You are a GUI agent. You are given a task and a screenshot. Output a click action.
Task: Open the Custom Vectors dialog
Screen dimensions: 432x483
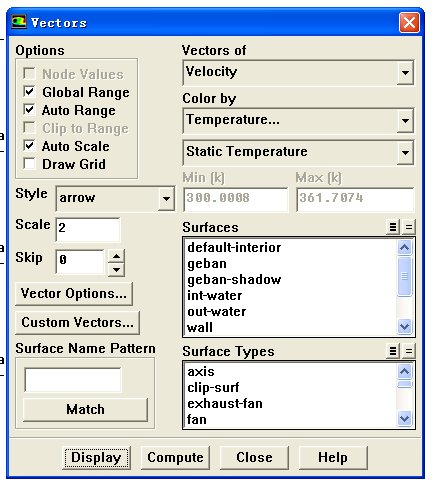77,323
